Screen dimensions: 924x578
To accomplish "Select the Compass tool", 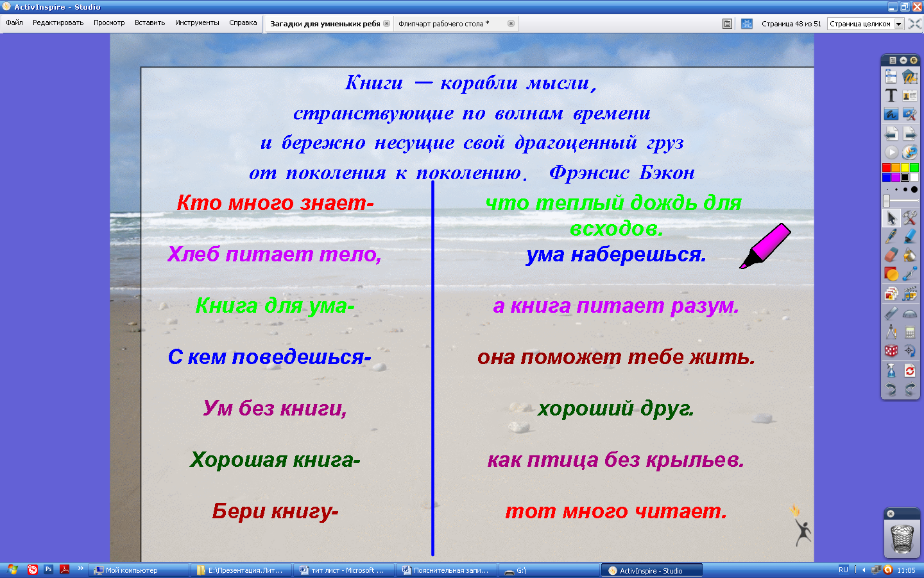I will pyautogui.click(x=891, y=332).
